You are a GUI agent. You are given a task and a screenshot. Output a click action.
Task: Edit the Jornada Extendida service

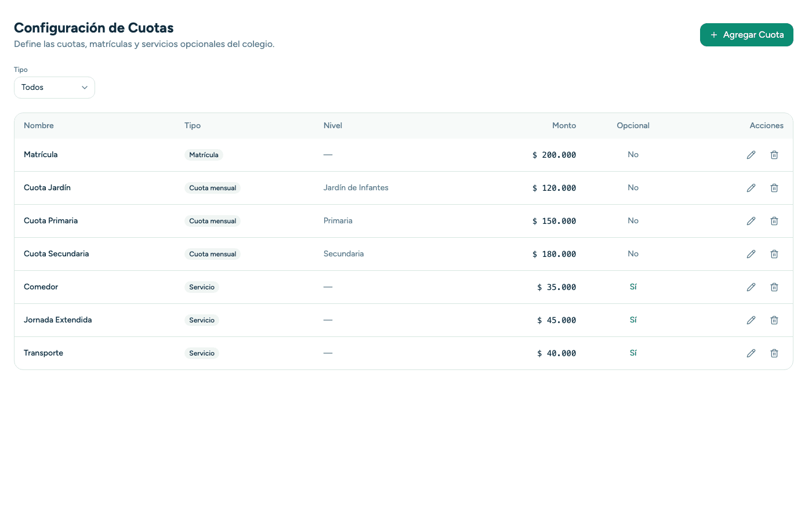[x=751, y=320]
